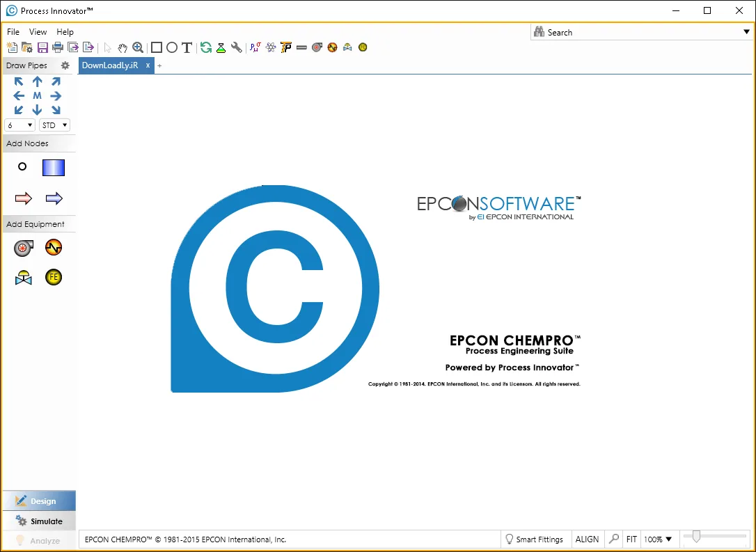Open the pipe size 6 dropdown
This screenshot has height=552, width=756.
click(x=19, y=125)
